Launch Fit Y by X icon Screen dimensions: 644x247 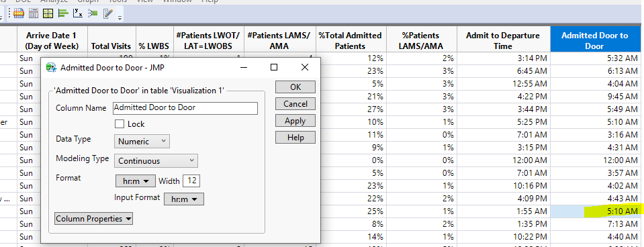coord(78,13)
